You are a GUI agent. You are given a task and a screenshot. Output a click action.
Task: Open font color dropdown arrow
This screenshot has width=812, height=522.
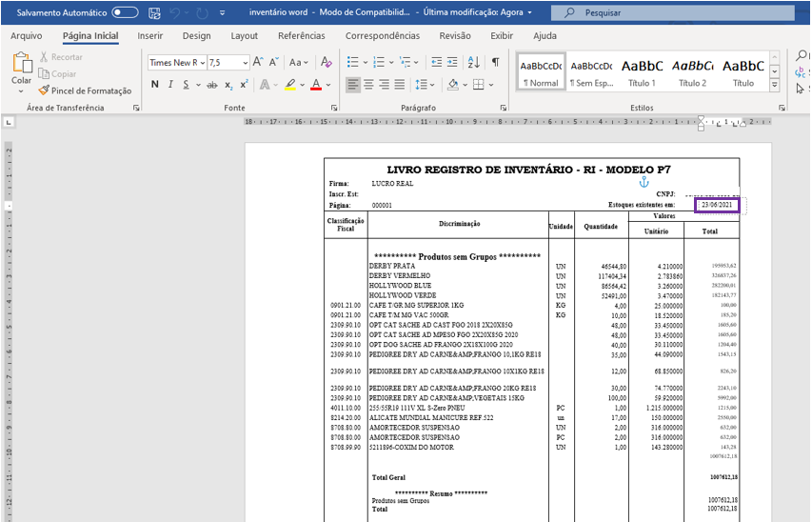click(328, 85)
